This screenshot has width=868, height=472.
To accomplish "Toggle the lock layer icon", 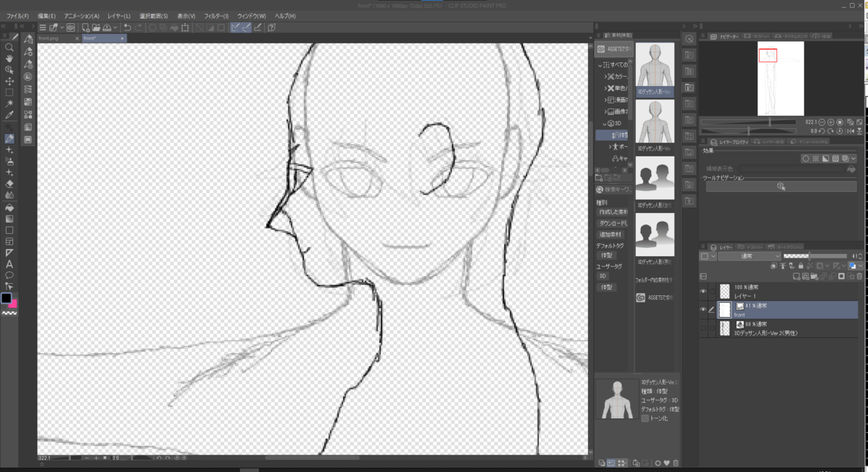I will 801,266.
